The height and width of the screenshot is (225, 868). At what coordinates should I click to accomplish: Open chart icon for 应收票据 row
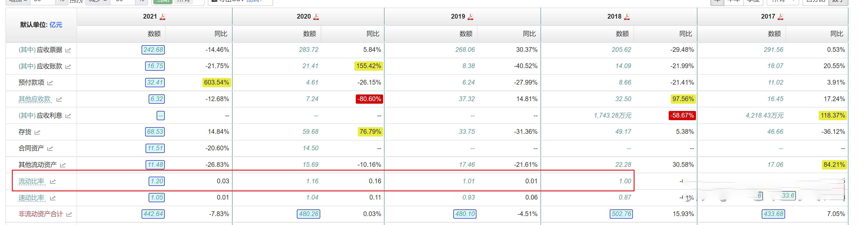click(x=68, y=50)
